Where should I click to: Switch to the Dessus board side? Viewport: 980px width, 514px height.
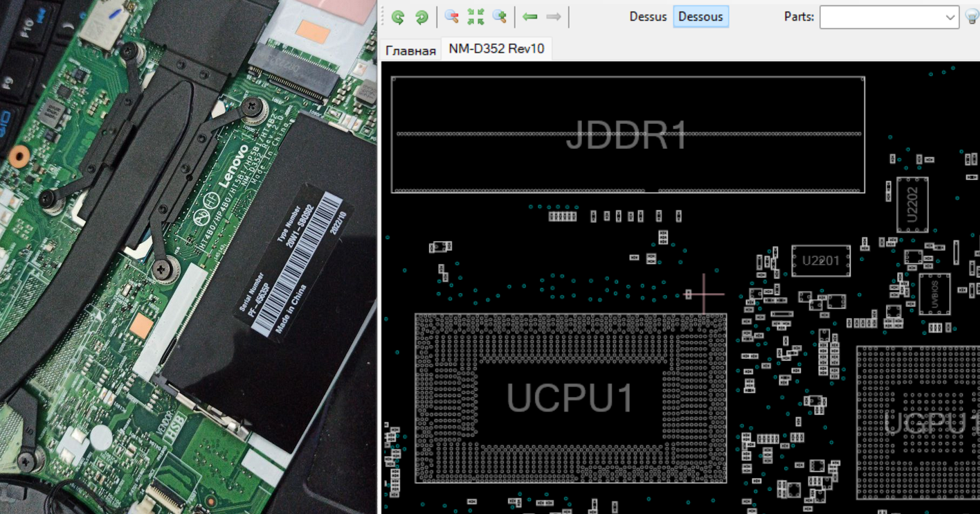click(648, 17)
